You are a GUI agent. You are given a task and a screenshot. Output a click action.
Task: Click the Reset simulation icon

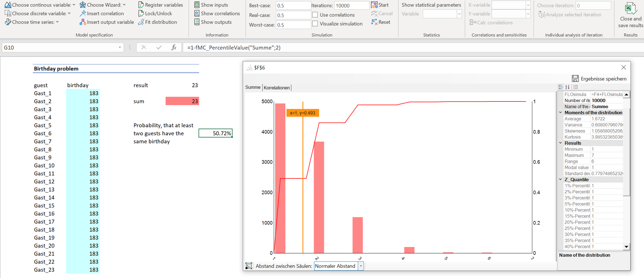pos(374,22)
